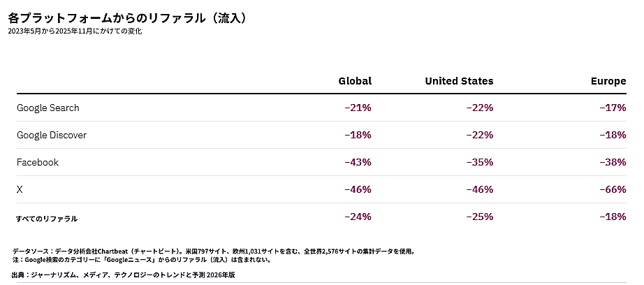Click X's United States value −46%
Viewport: 644px width, 285px height.
pyautogui.click(x=479, y=190)
